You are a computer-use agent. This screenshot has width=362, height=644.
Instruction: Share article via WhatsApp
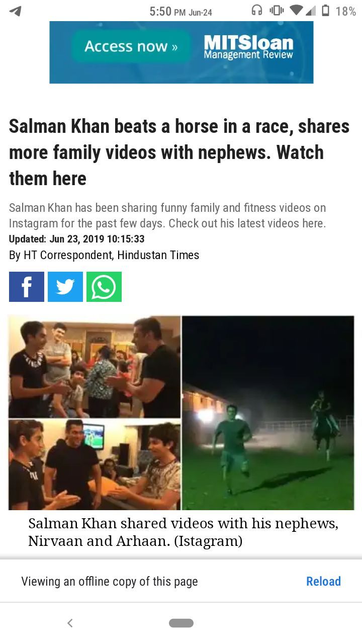pyautogui.click(x=104, y=287)
